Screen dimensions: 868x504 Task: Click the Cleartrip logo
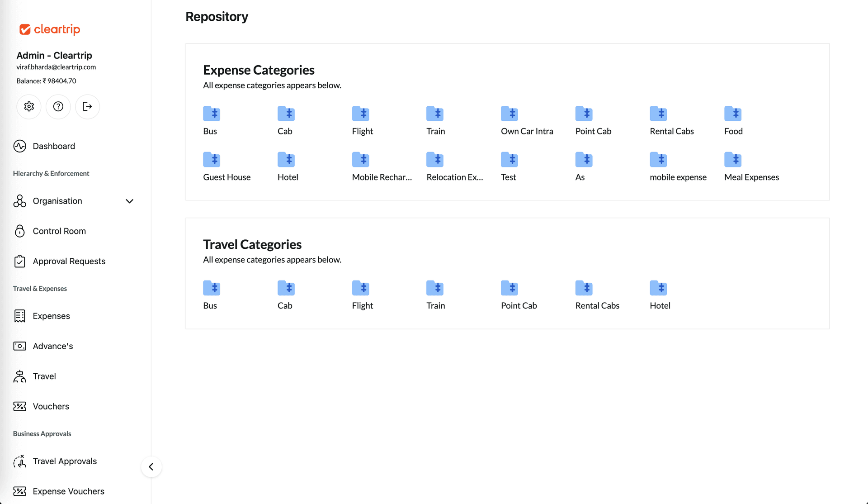[x=49, y=29]
